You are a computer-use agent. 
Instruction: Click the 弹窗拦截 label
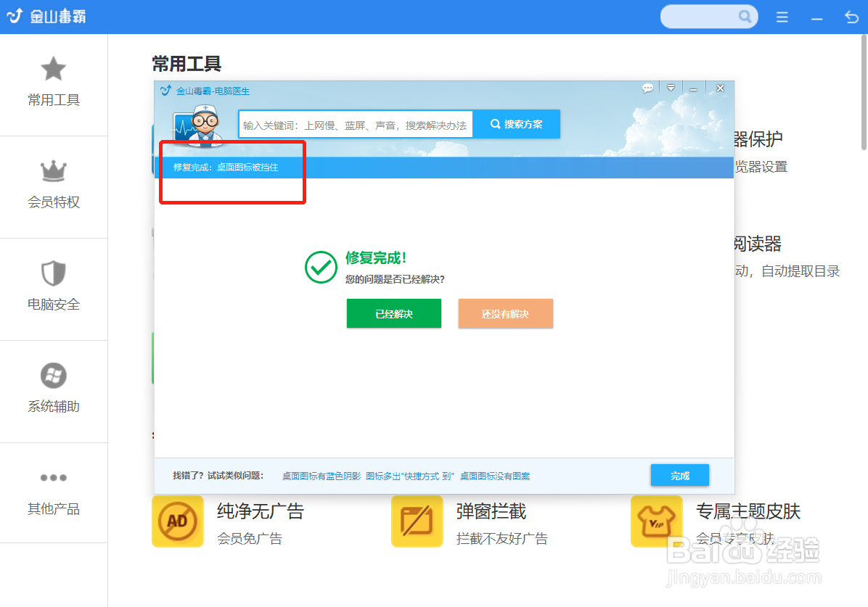(491, 511)
